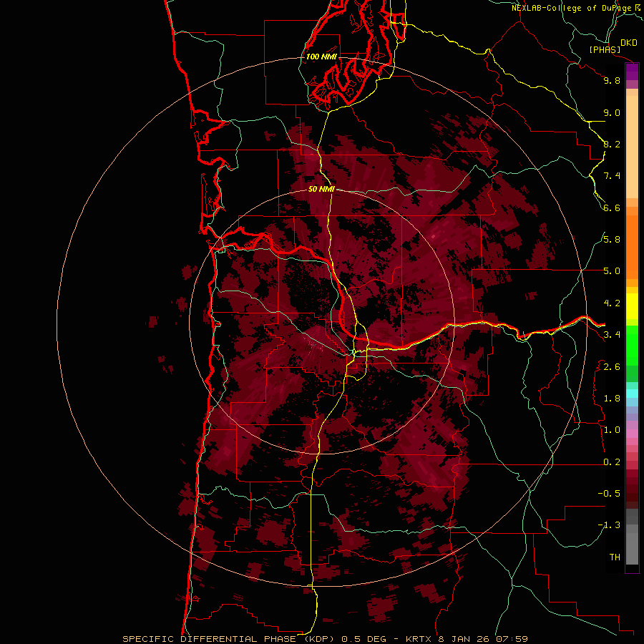Click the 2.6 legend value
The height and width of the screenshot is (644, 644).
pyautogui.click(x=612, y=367)
